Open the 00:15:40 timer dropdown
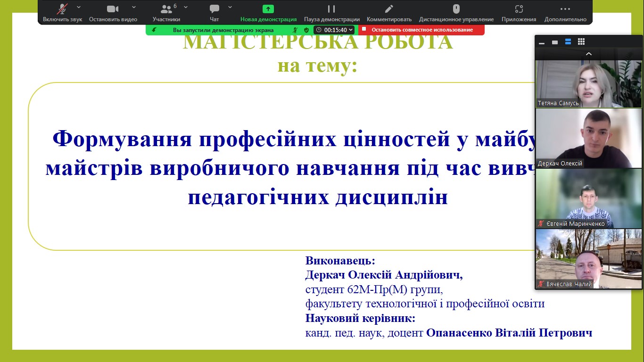Screen dimensions: 644x362 click(334, 30)
